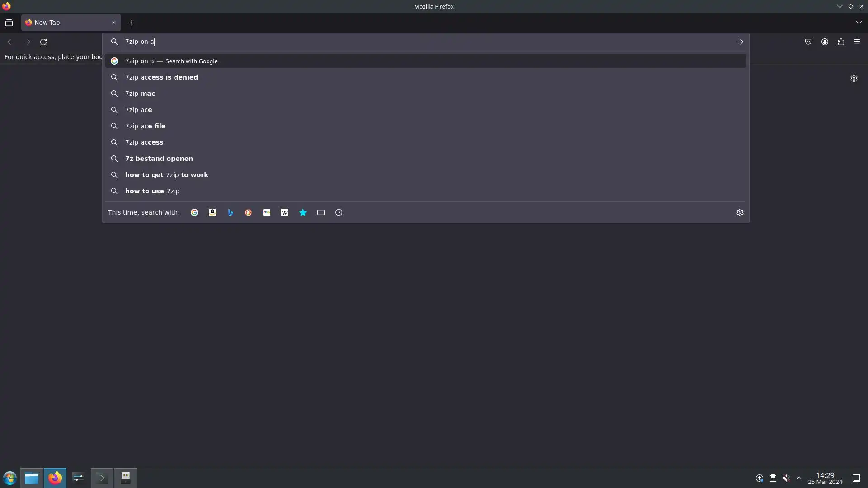
Task: Open a new tab with plus button
Action: pos(131,23)
